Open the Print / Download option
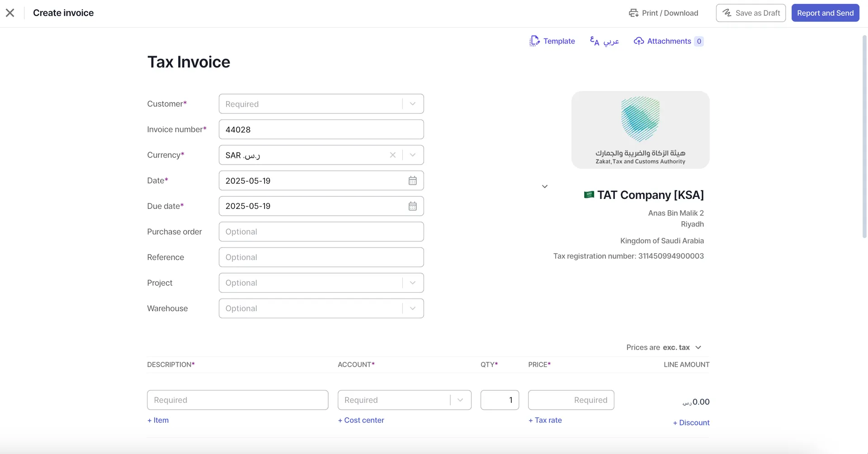 click(x=664, y=13)
